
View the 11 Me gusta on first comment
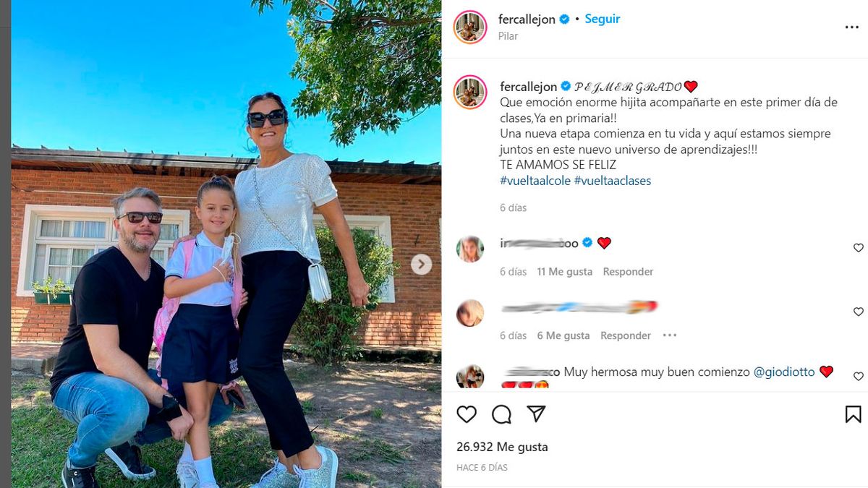(564, 272)
